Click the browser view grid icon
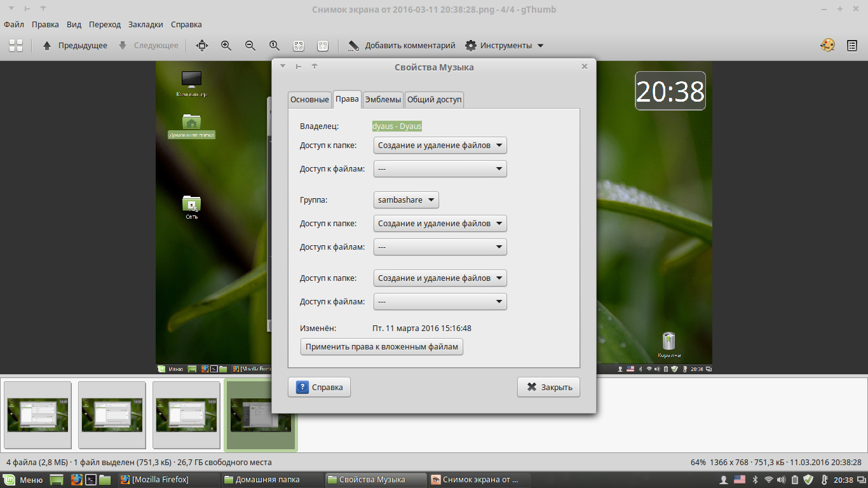868x488 pixels. (16, 46)
